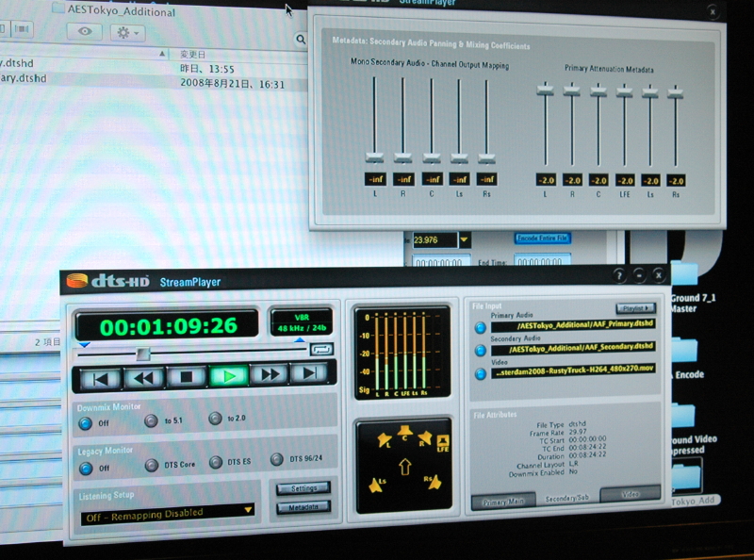
Task: Open the Playlist dropdown button
Action: pos(635,308)
